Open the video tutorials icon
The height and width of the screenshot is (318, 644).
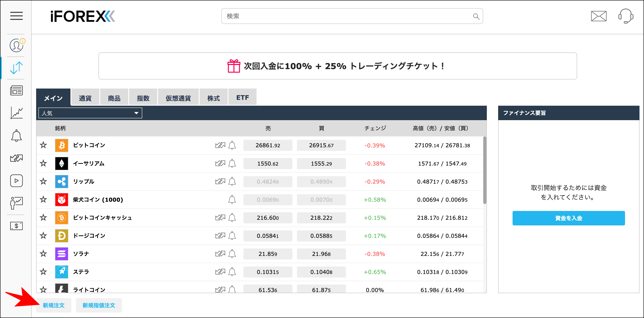16,180
